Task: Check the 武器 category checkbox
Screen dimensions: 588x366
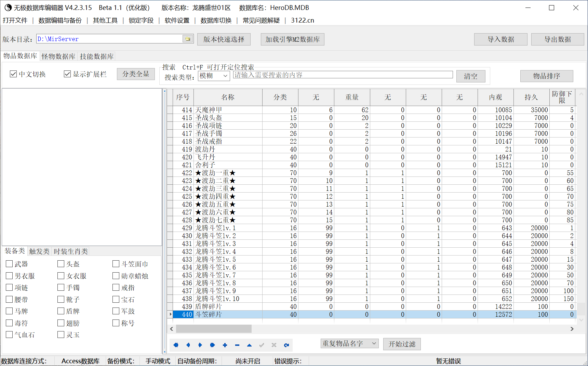Action: (x=9, y=264)
